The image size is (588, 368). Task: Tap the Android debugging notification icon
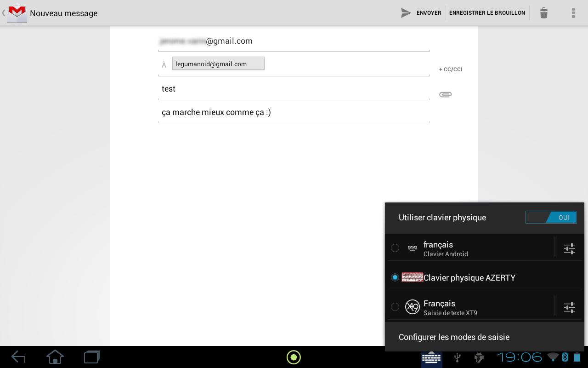click(x=479, y=357)
